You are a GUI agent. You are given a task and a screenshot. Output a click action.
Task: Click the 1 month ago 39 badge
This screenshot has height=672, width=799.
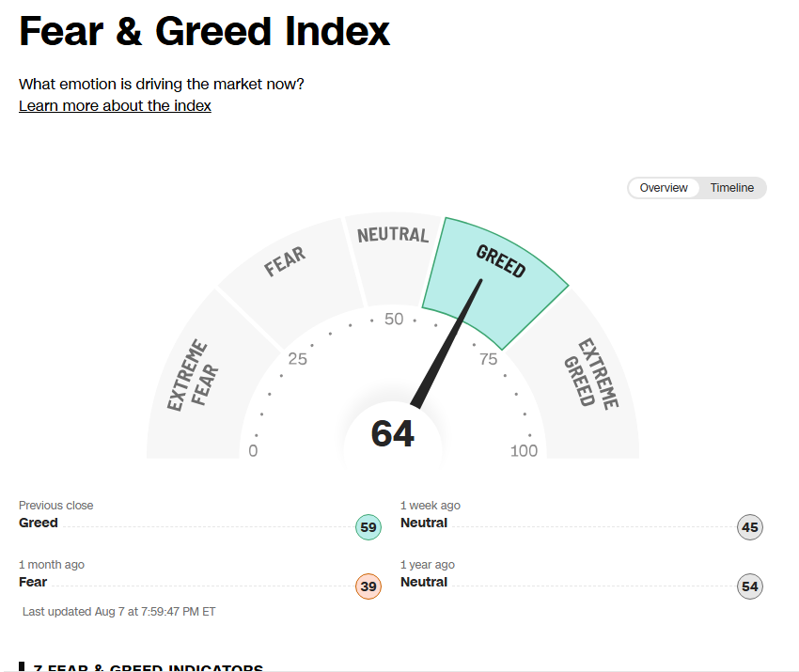pyautogui.click(x=368, y=586)
